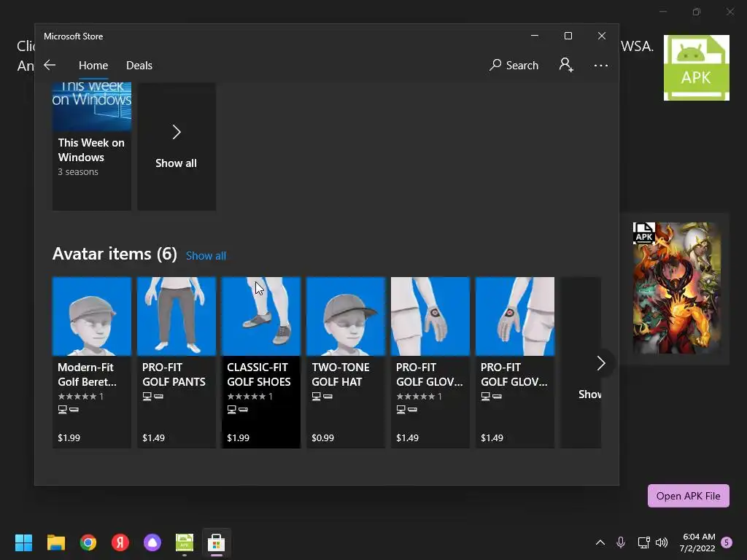This screenshot has width=747, height=560.
Task: Launch Google Chrome from taskbar
Action: coord(88,542)
